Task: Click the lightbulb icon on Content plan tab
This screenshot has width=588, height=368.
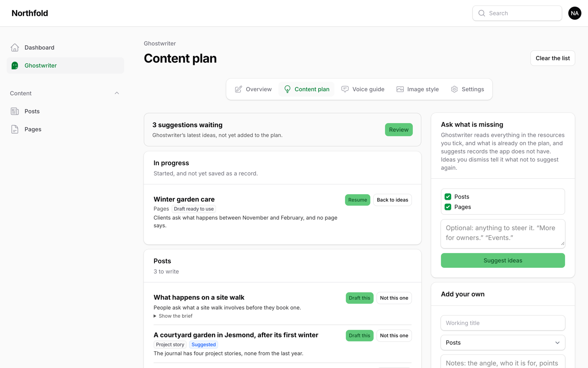Action: point(287,89)
